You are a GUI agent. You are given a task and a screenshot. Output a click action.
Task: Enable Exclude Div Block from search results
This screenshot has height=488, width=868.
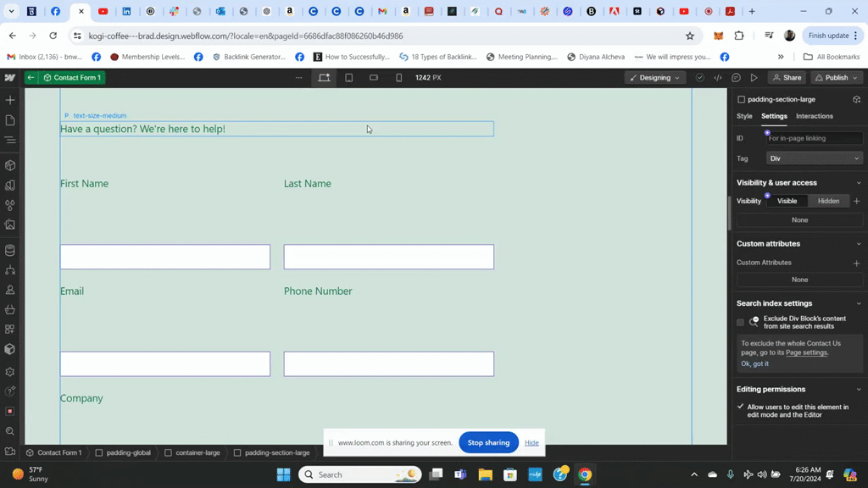(740, 323)
